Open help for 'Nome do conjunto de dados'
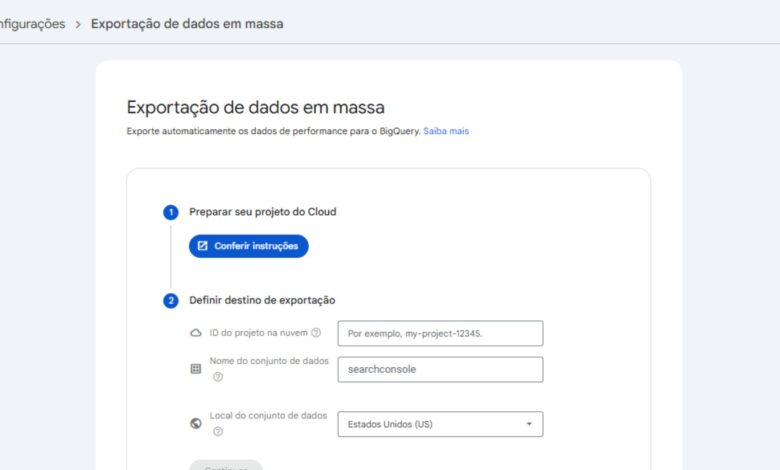This screenshot has height=470, width=780. click(x=218, y=377)
